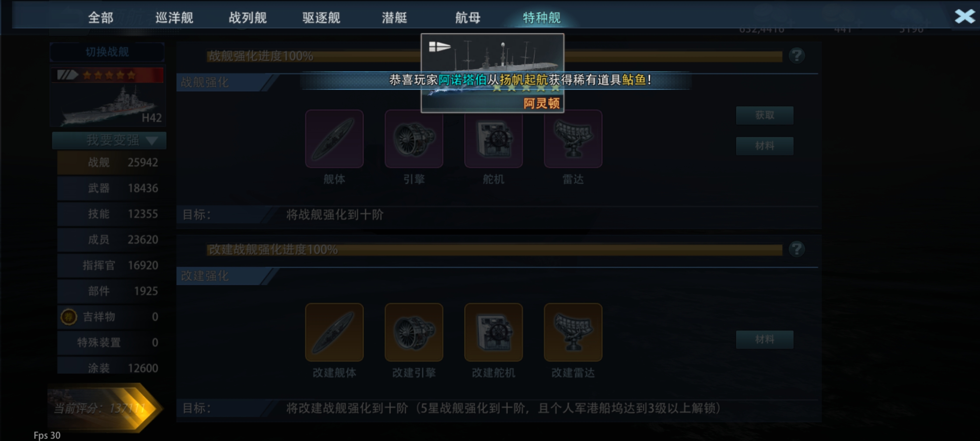Screen dimensions: 980x441
Task: Select the 航母 tab
Action: [x=468, y=17]
